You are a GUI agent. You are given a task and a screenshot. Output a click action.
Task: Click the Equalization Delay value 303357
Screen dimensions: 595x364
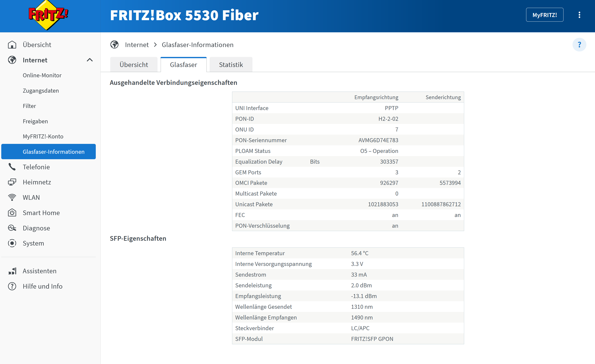[x=389, y=162]
